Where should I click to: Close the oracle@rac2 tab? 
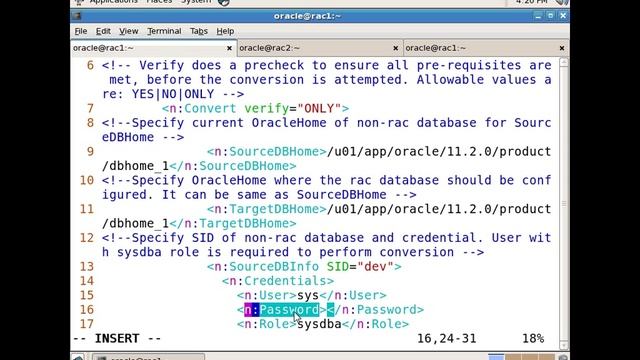coord(396,48)
